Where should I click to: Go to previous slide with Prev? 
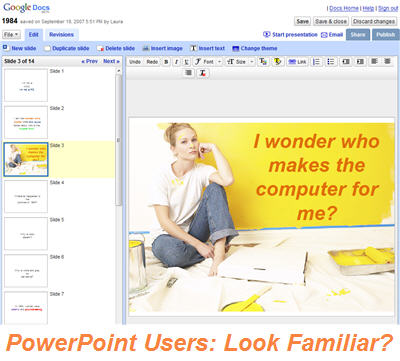coord(90,61)
